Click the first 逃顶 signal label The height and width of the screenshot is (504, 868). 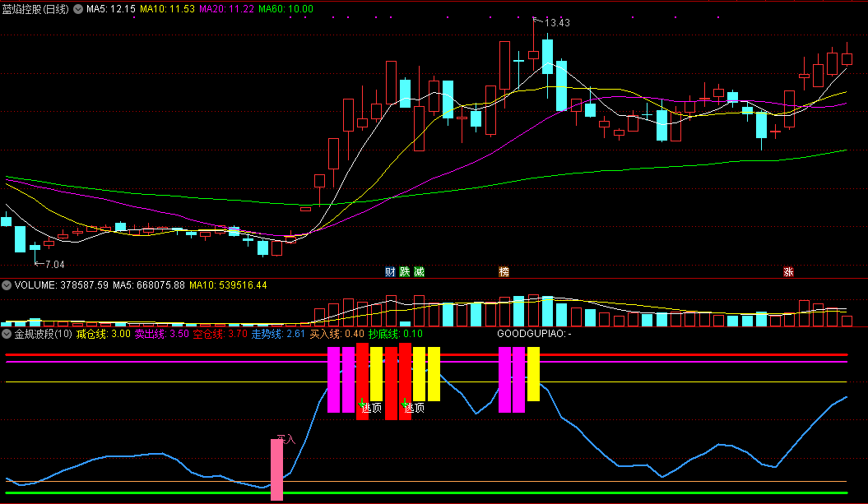tap(371, 408)
